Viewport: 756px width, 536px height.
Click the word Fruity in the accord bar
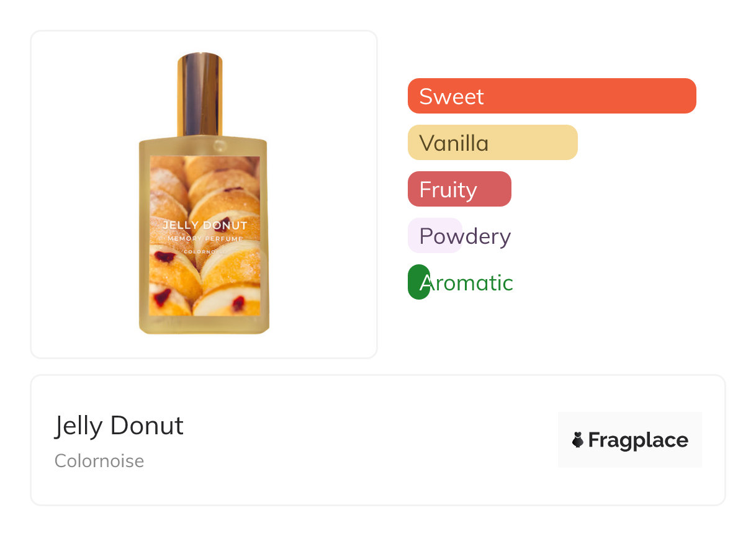448,189
